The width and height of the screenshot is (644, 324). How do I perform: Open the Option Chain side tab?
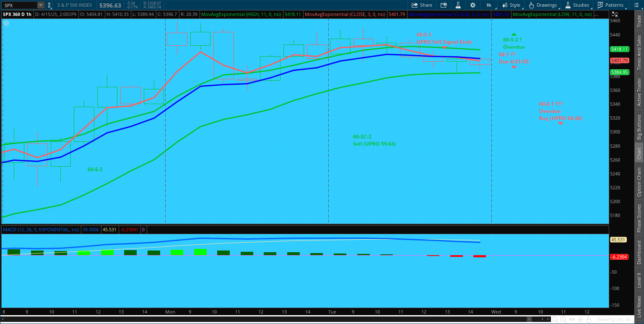[x=639, y=182]
